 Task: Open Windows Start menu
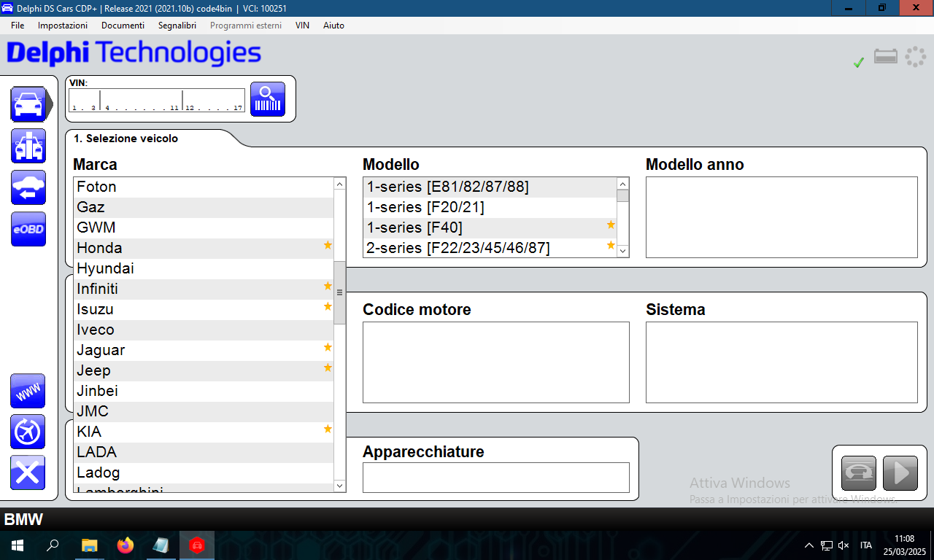point(18,545)
